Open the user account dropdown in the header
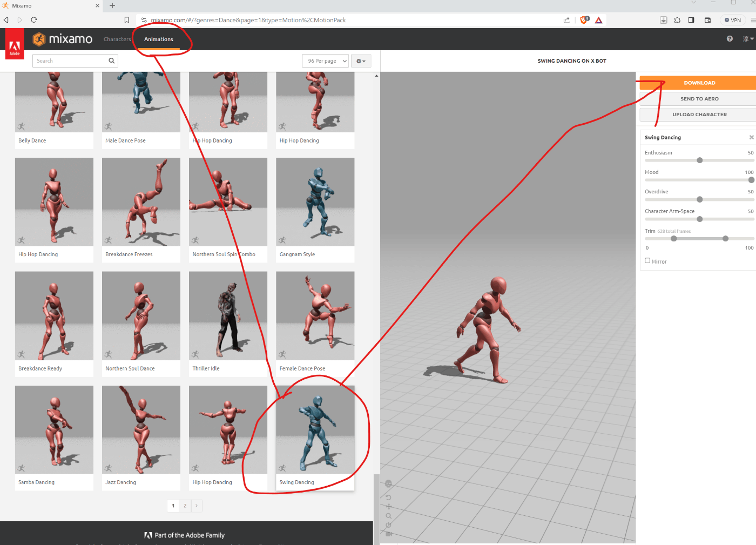The width and height of the screenshot is (756, 545). click(x=748, y=39)
